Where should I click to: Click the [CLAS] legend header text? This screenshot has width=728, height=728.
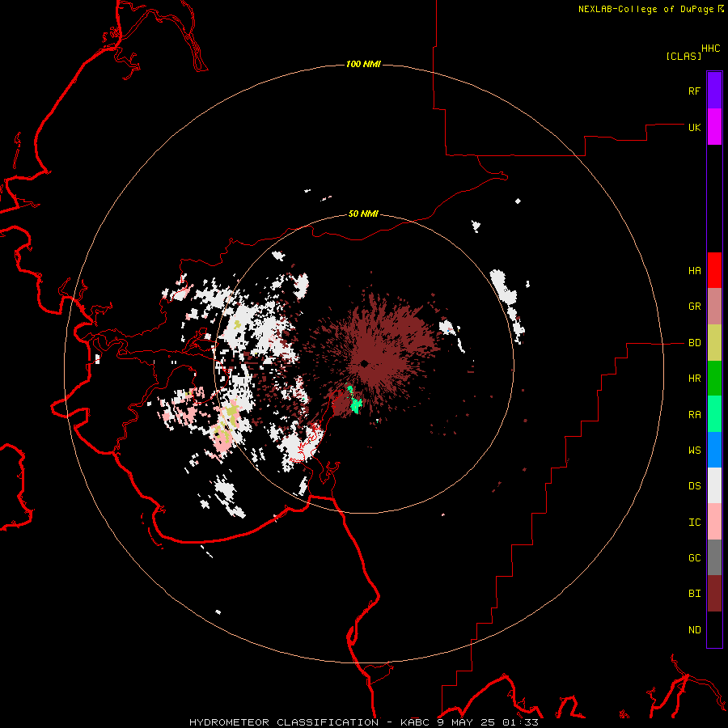(684, 57)
